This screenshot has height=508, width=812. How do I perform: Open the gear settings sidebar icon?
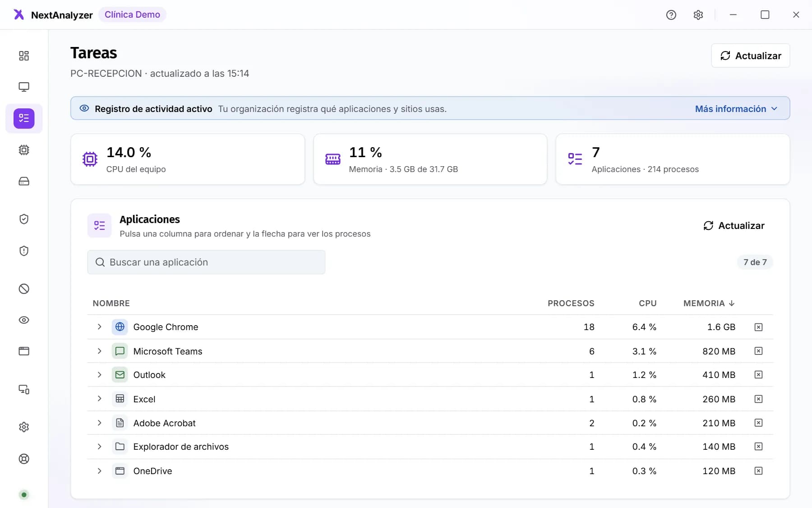click(24, 427)
